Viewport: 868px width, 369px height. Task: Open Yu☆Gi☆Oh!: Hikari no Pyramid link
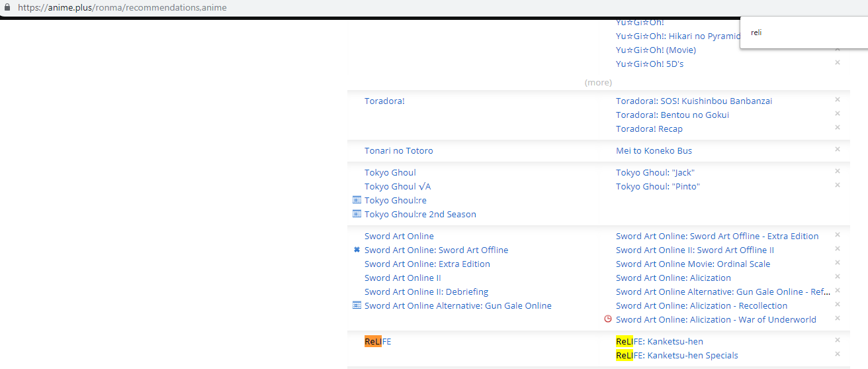coord(678,36)
